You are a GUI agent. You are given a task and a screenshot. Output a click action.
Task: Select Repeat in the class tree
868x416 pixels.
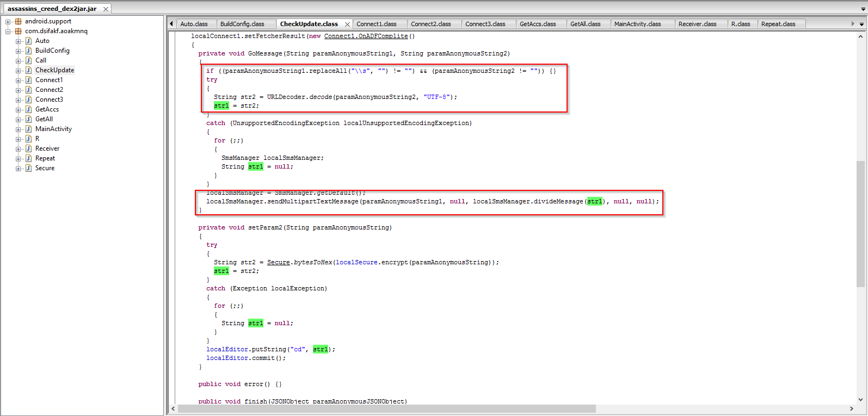45,158
